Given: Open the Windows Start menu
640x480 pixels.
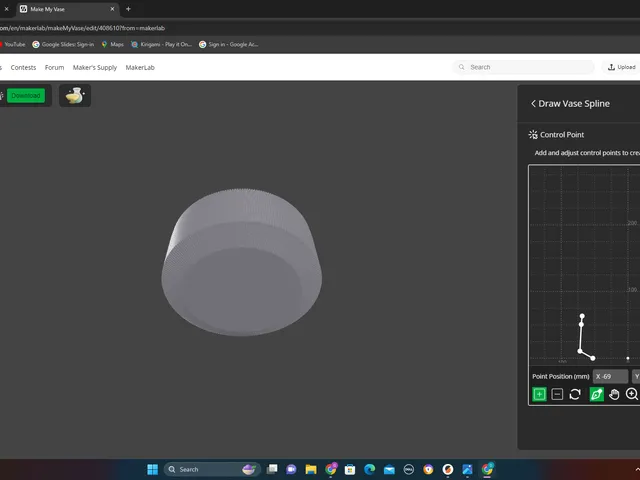Looking at the screenshot, I should coord(153,469).
